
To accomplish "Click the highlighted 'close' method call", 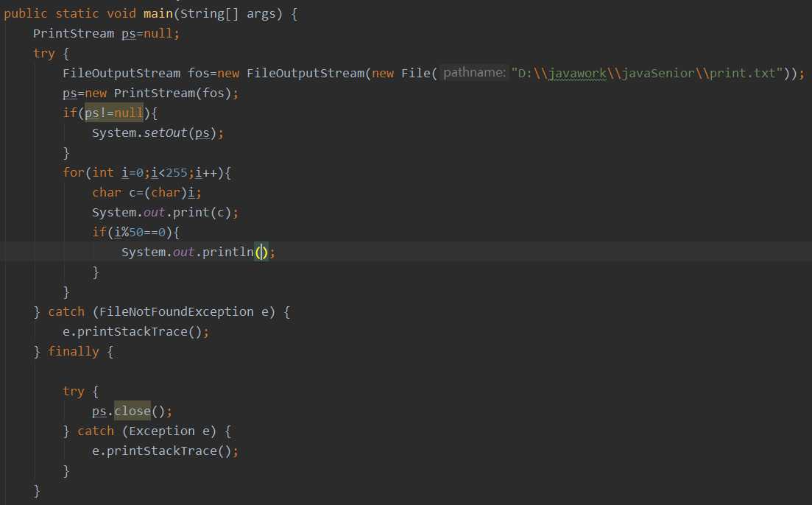I will [133, 412].
